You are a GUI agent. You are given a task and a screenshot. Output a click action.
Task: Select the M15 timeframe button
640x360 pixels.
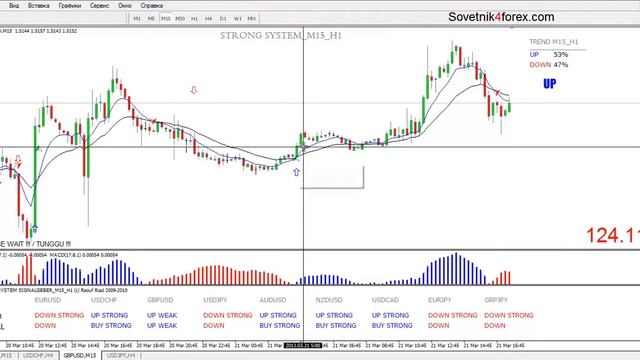[x=166, y=18]
